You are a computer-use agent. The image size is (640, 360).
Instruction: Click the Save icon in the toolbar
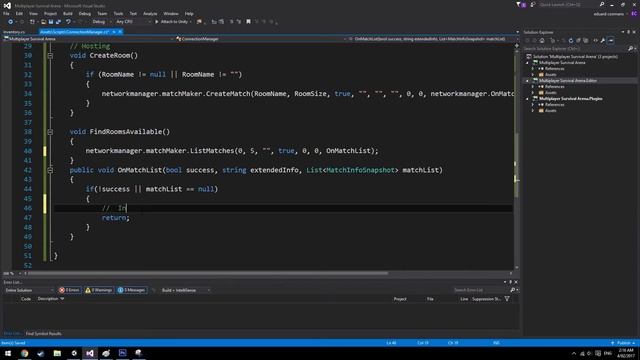51,22
